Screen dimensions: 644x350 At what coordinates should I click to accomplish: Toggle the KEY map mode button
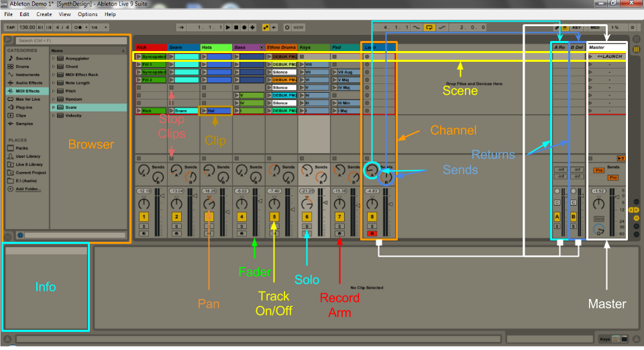pos(577,28)
